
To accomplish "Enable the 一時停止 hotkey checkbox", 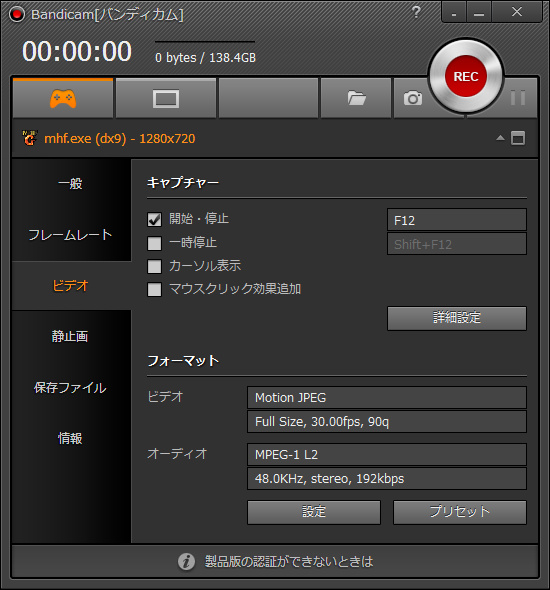I will (154, 243).
